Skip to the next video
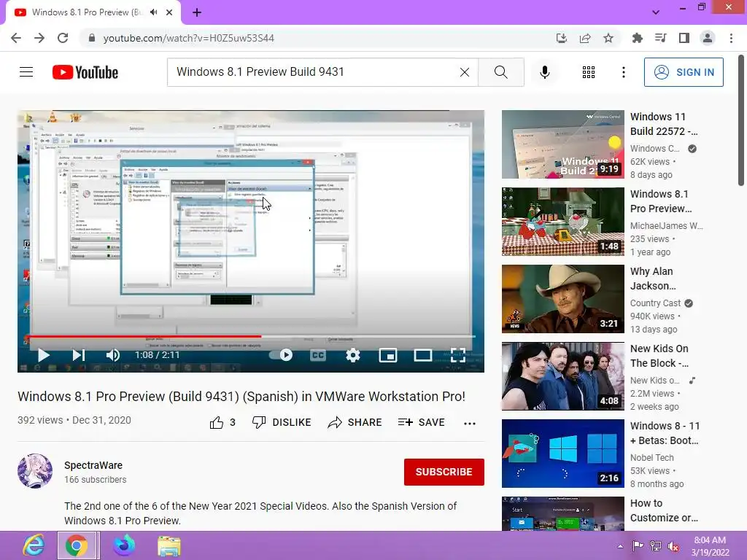 tap(79, 355)
